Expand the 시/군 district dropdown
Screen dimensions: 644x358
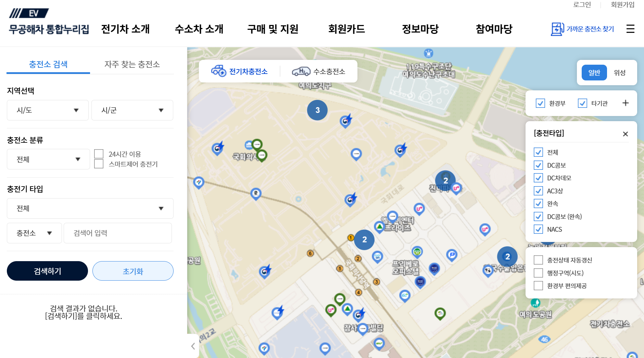pyautogui.click(x=132, y=110)
